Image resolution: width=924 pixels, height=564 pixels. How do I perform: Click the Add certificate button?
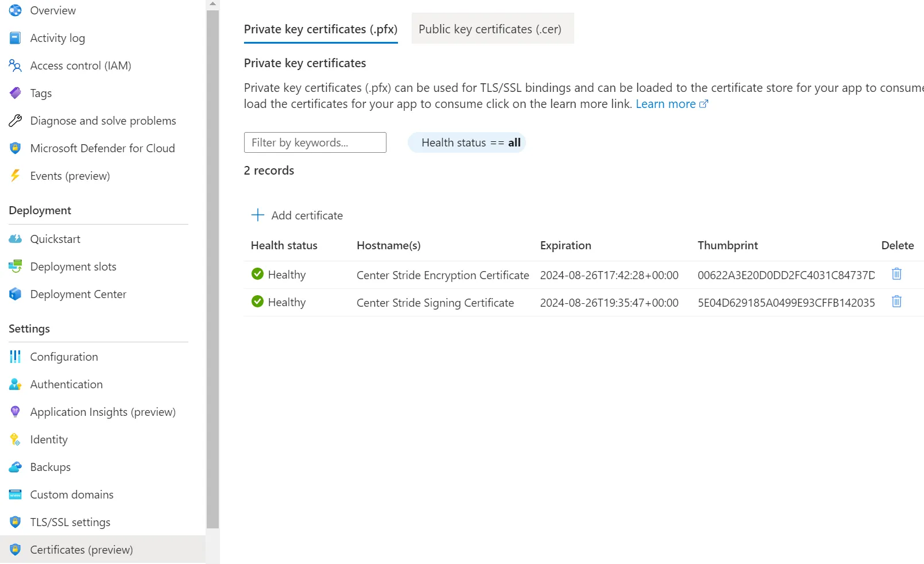(x=297, y=215)
